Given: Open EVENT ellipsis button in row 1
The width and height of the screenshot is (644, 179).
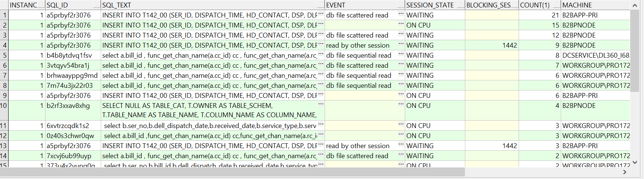Looking at the screenshot, I should coord(401,14).
